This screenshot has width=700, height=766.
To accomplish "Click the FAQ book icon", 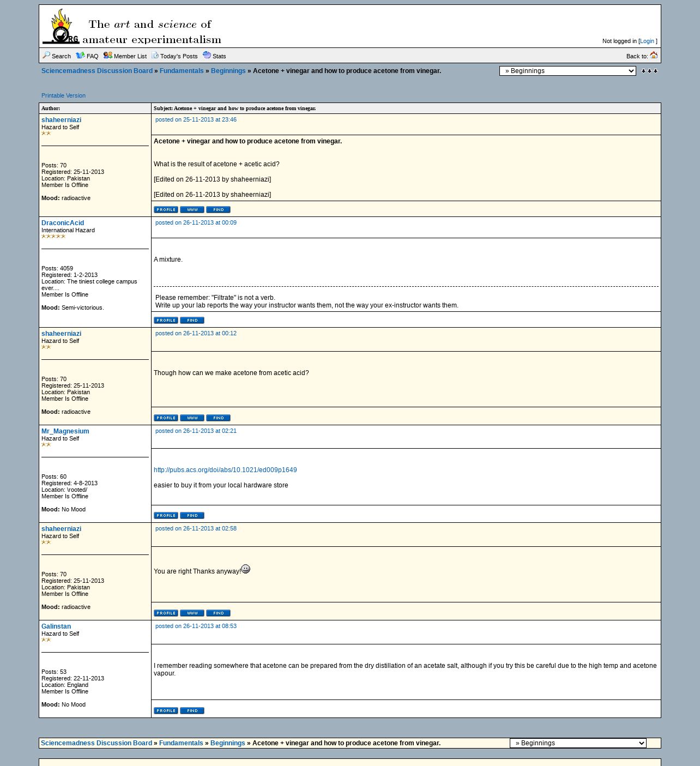I will coord(80,55).
